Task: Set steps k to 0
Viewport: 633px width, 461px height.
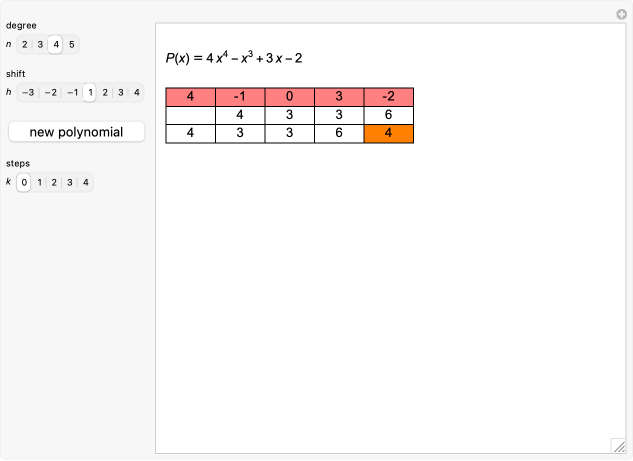Action: point(24,182)
